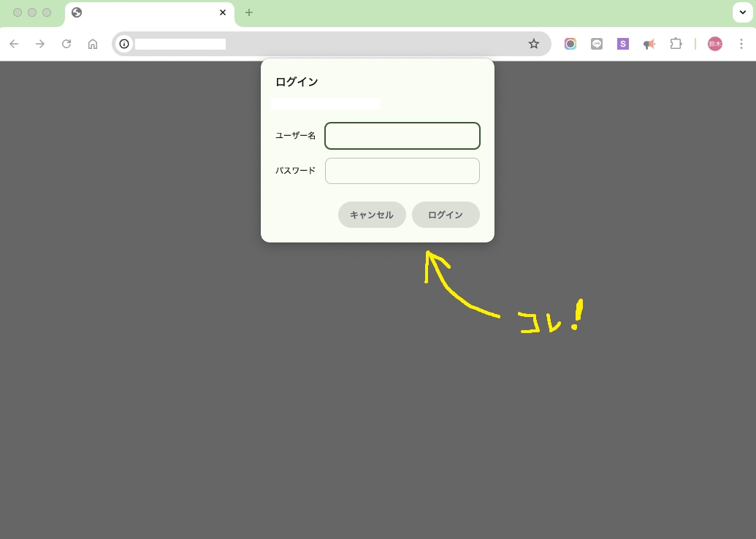756x539 pixels.
Task: Reload the current page
Action: [x=66, y=44]
